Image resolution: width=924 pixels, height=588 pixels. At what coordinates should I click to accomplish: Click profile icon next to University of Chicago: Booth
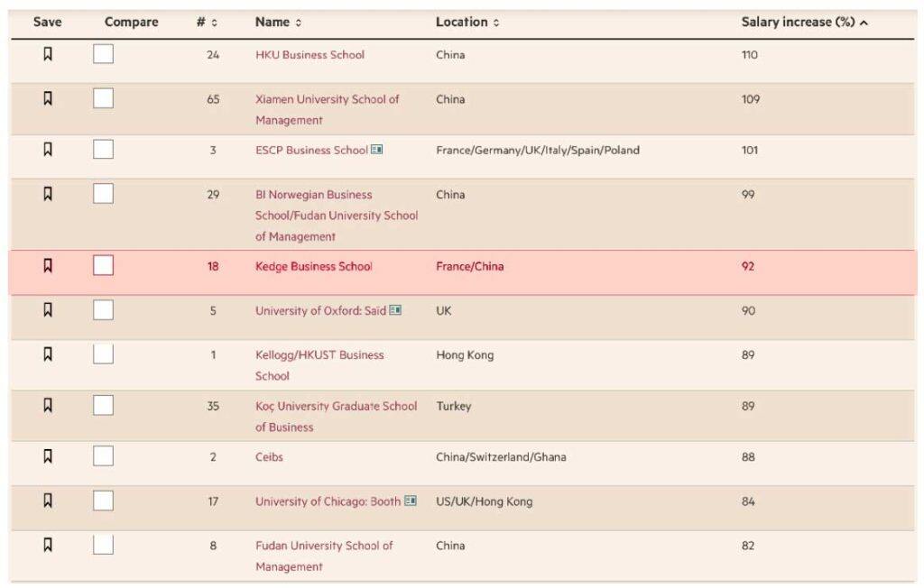(x=411, y=501)
